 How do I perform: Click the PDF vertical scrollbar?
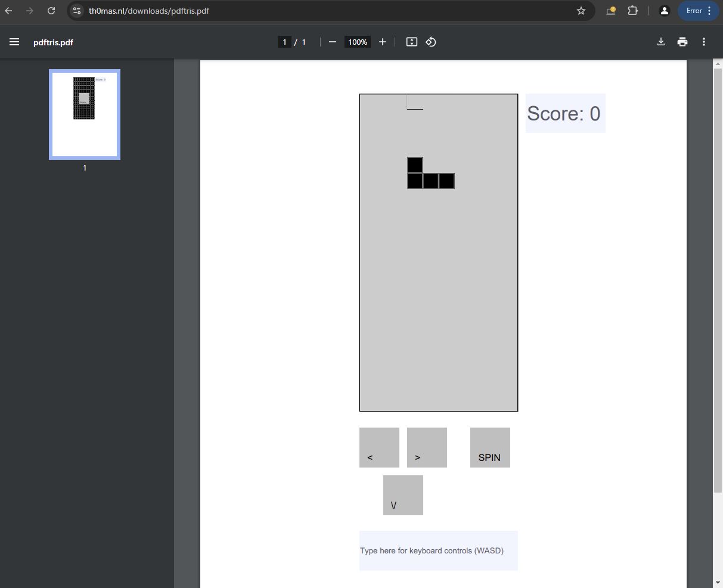pyautogui.click(x=718, y=280)
